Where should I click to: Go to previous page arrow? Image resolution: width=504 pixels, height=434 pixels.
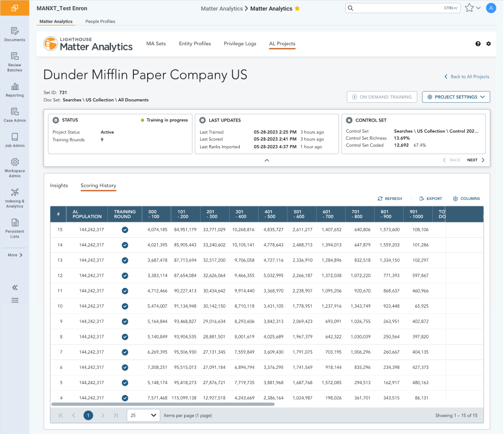74,415
